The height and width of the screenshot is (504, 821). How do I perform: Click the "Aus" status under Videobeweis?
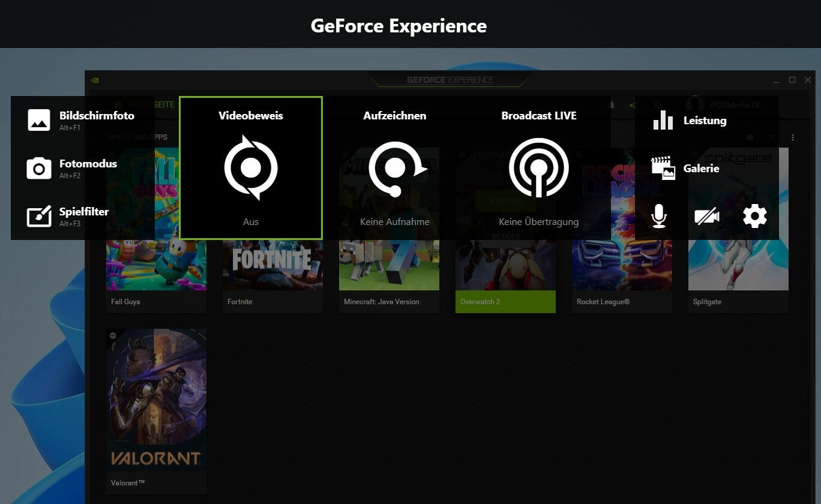[x=251, y=222]
